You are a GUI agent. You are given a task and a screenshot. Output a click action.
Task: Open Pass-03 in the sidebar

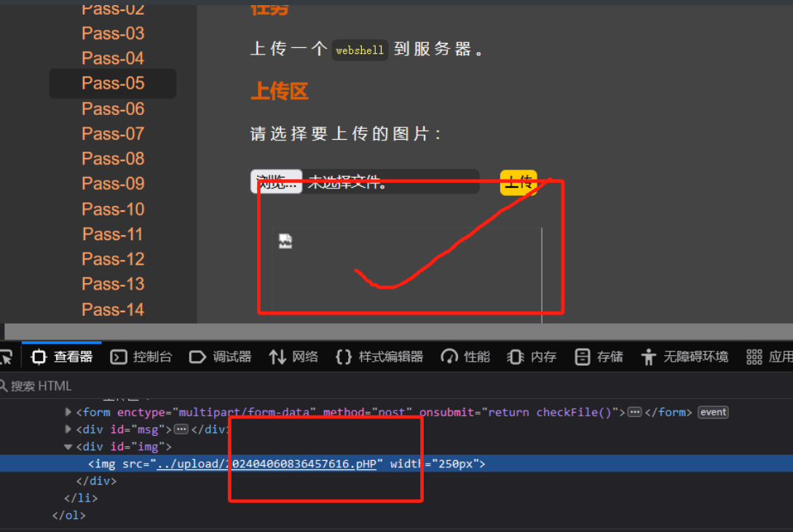113,33
